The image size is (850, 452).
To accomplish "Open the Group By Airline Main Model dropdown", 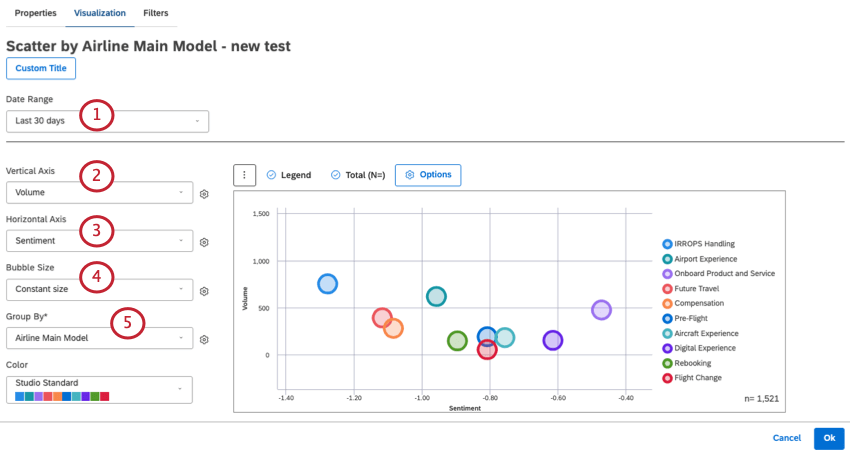I will (x=99, y=338).
